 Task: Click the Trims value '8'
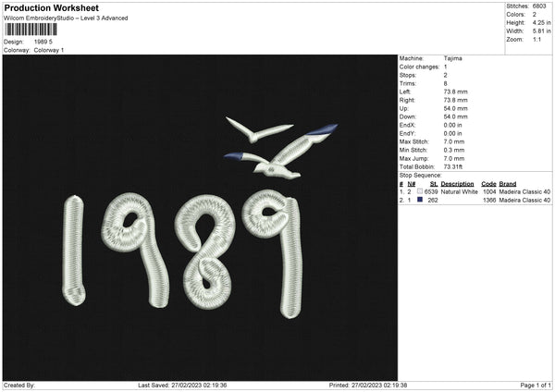(445, 83)
